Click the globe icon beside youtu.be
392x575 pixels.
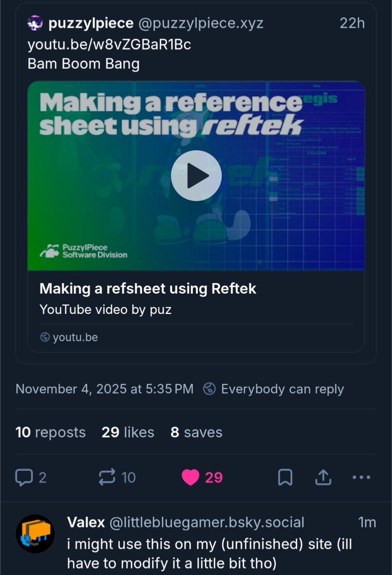[x=45, y=337]
